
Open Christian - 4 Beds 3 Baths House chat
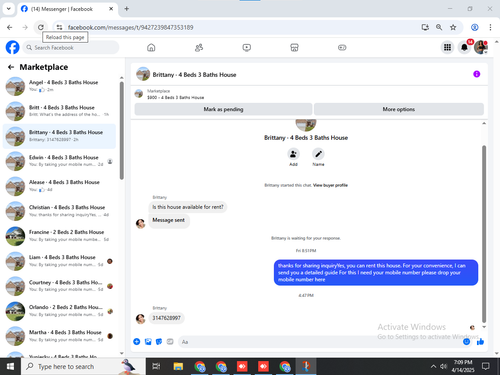[x=59, y=211]
